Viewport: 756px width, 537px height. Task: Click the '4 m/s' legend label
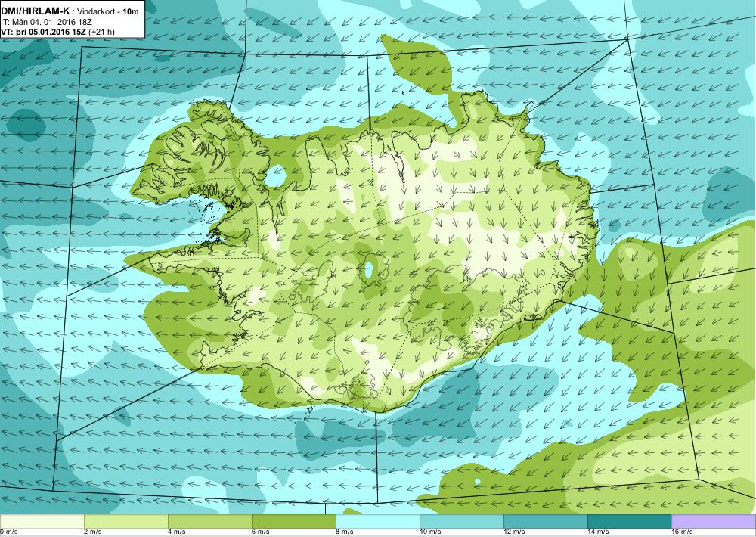(177, 532)
